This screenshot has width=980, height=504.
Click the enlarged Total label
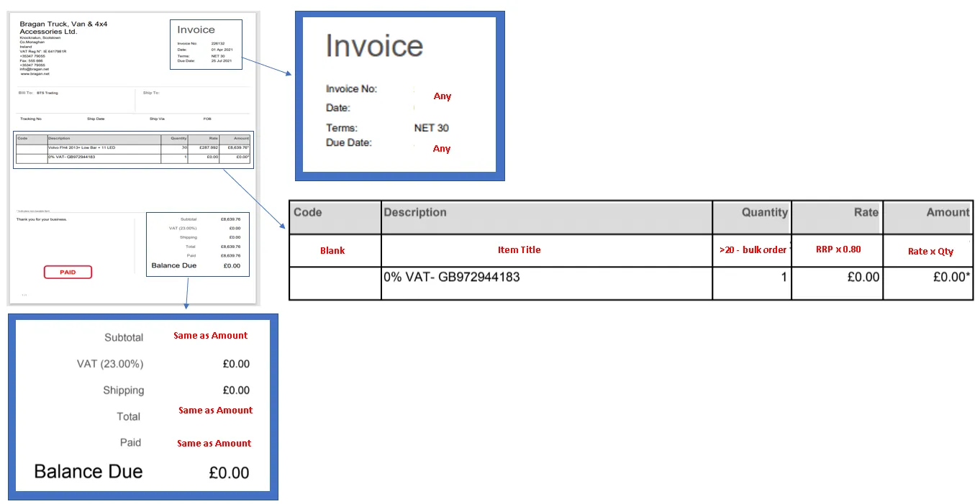coord(129,416)
